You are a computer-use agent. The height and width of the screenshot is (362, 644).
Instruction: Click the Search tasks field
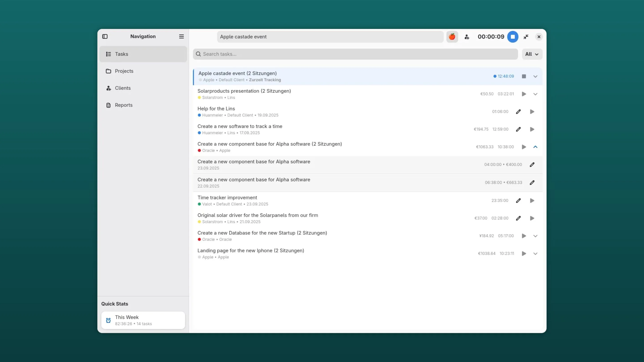(x=355, y=54)
